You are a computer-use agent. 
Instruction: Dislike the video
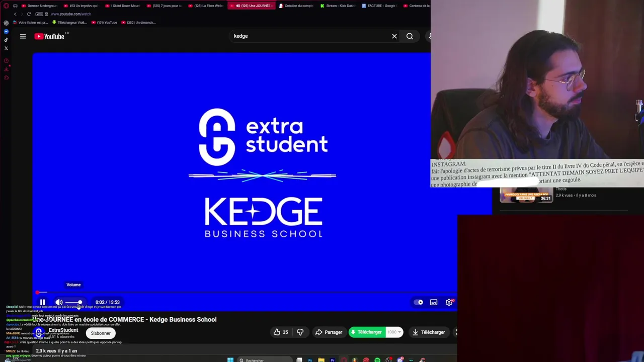[x=300, y=332]
